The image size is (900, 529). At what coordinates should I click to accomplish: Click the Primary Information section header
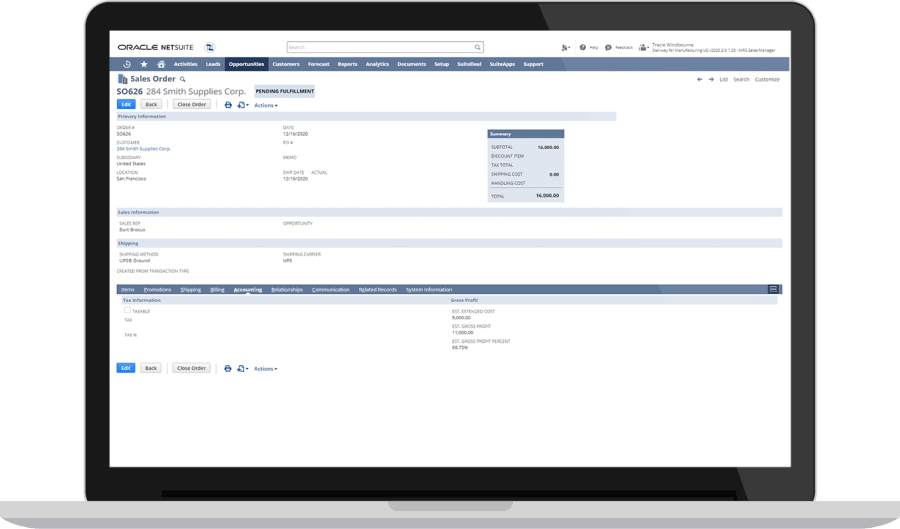point(366,116)
